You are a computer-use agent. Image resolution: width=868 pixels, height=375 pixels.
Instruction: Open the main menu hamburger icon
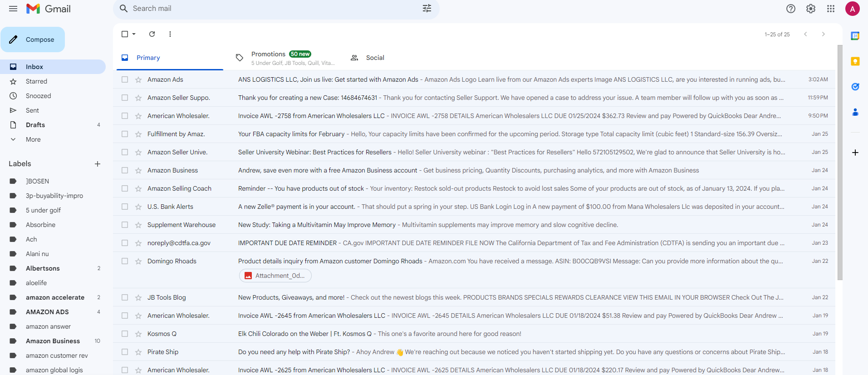[x=13, y=9]
